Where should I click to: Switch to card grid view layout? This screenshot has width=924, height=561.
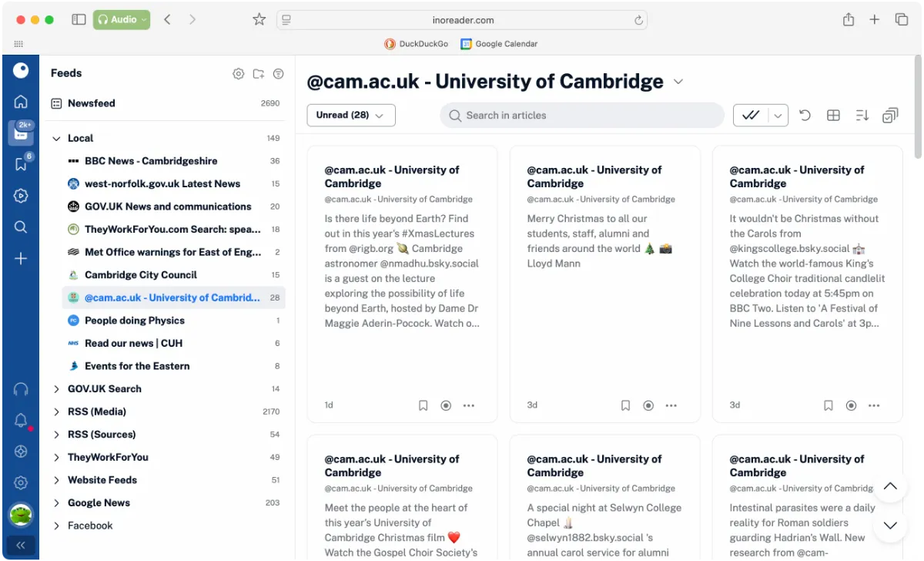[832, 114]
